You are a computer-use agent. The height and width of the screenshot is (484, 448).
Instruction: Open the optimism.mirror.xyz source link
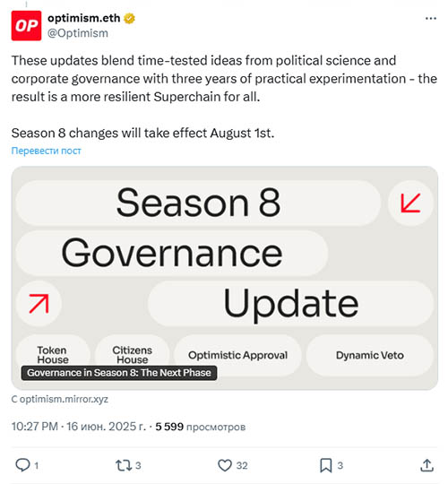[x=60, y=399]
